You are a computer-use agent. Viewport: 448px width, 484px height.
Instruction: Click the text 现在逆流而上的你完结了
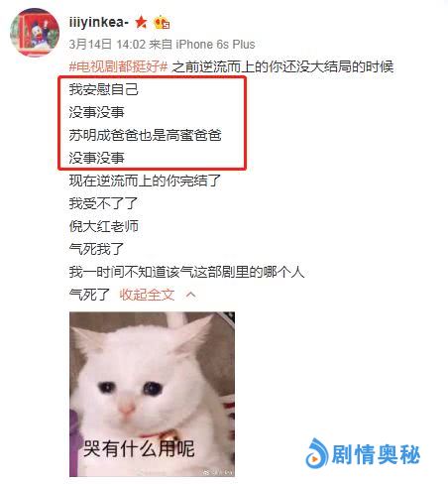pyautogui.click(x=145, y=181)
